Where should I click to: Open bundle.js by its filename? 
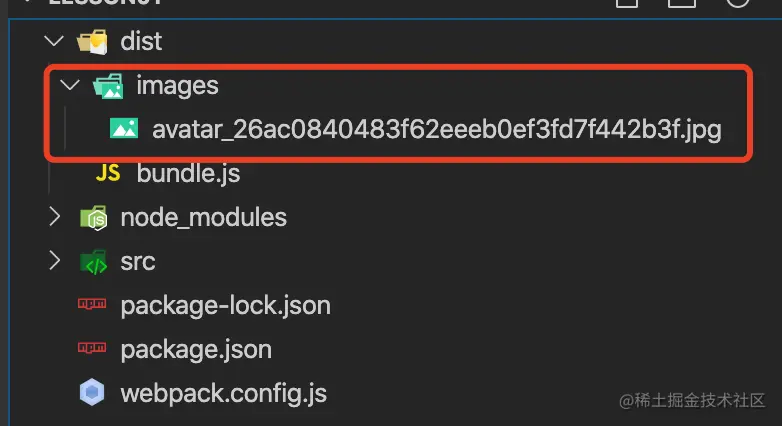pos(188,174)
